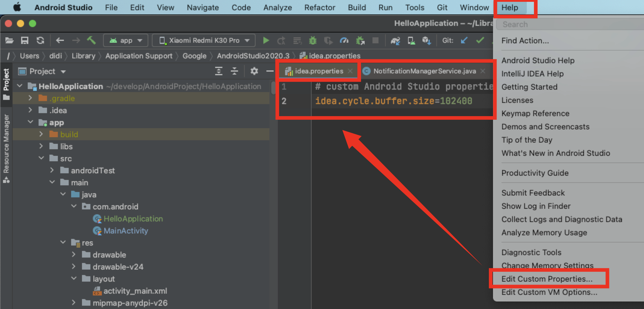644x309 pixels.
Task: Toggle the Project side tool window tab
Action: [6, 85]
